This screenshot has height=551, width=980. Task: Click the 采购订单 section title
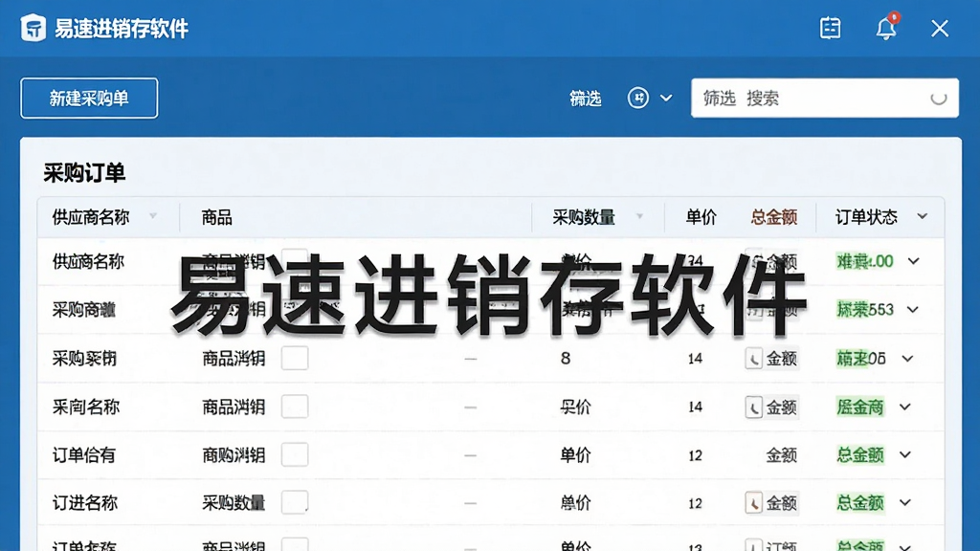84,173
